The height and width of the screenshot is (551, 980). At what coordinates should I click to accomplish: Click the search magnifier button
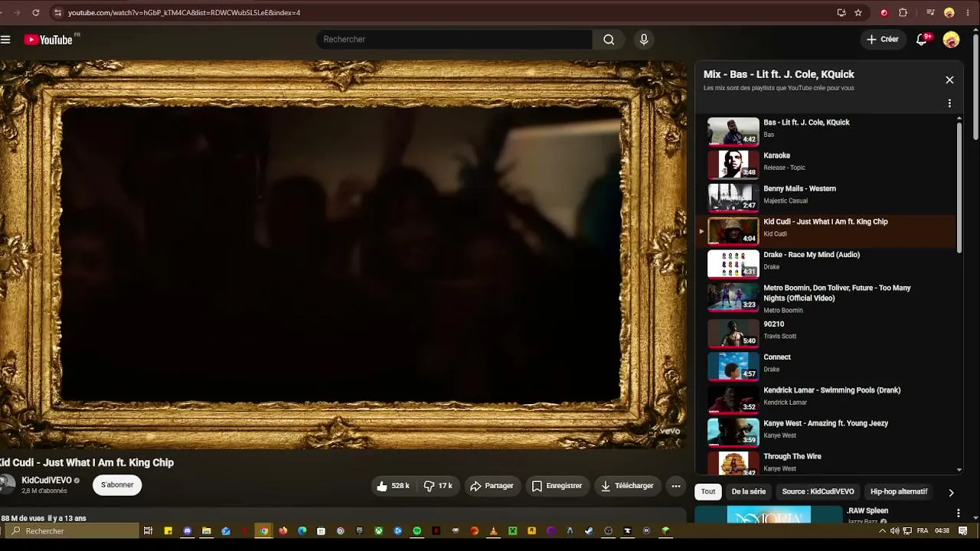(x=609, y=40)
